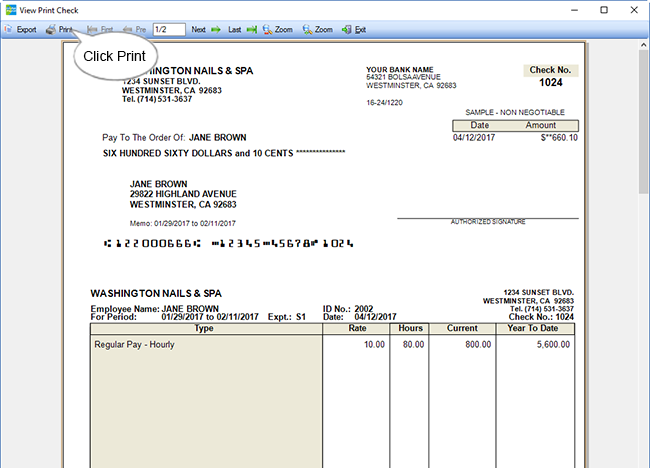Click the green Next arrow icon

click(216, 30)
